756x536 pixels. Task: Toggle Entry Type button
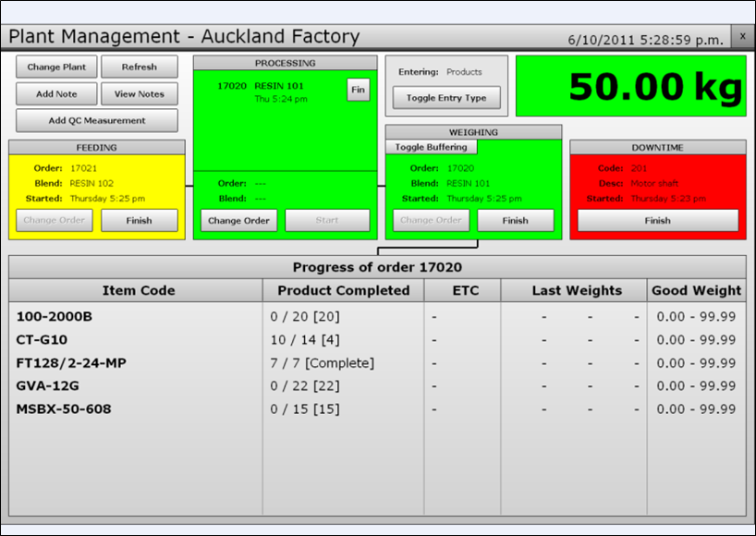[446, 98]
